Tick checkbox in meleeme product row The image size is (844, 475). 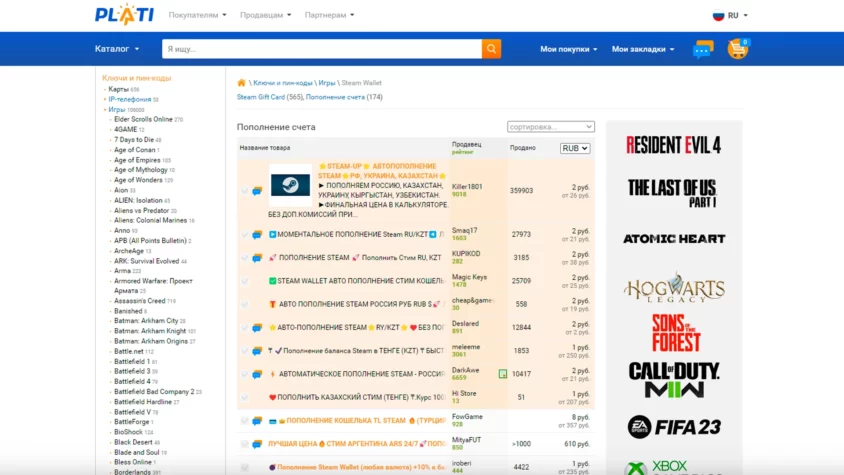(245, 351)
